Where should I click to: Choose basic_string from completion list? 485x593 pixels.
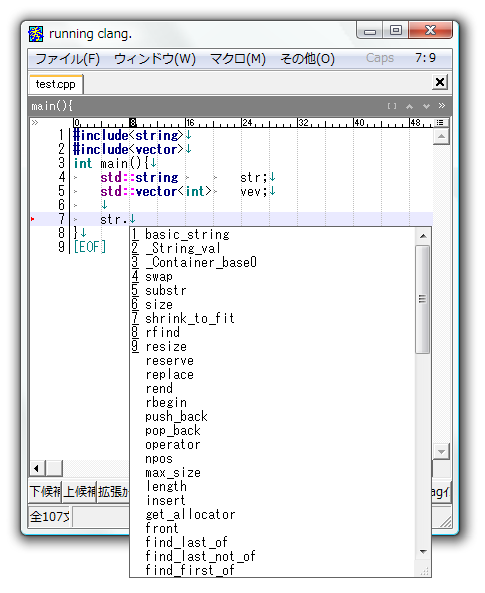187,234
